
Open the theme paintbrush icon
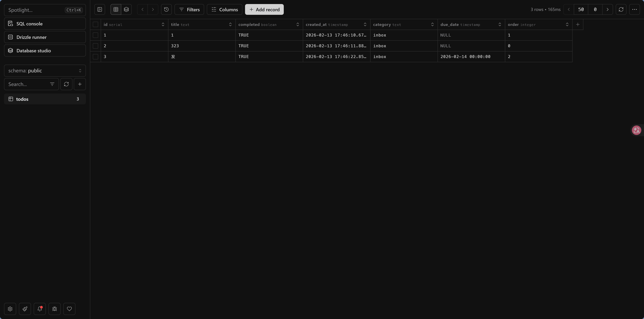click(25, 309)
